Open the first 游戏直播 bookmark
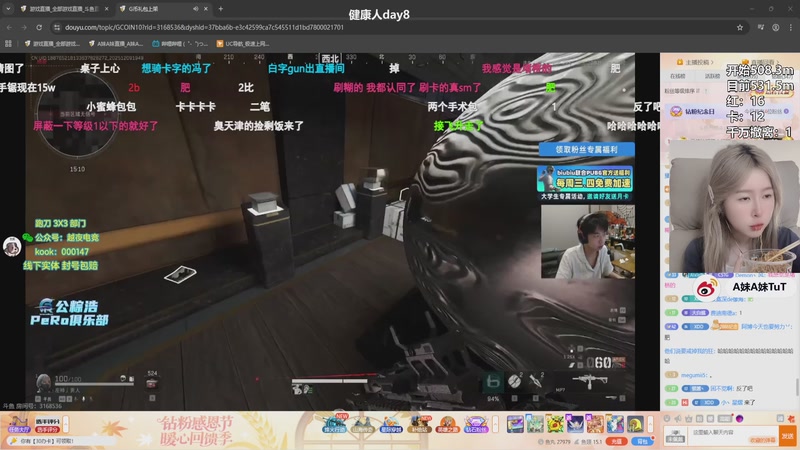The image size is (800, 450). (52, 44)
